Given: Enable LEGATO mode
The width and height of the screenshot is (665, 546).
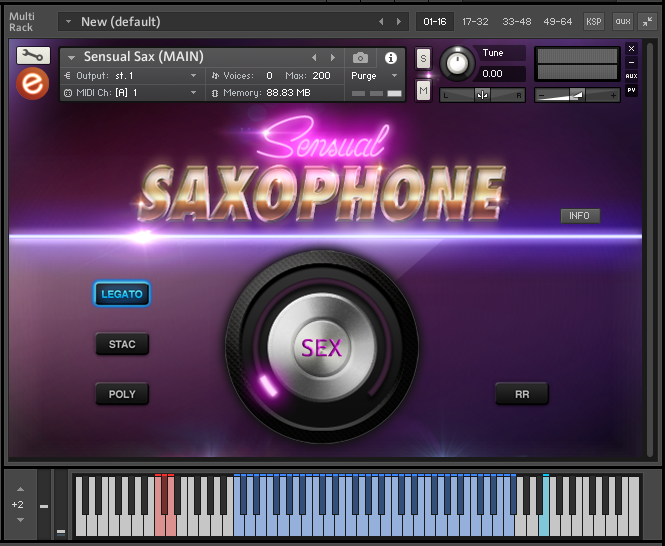Looking at the screenshot, I should [x=122, y=294].
